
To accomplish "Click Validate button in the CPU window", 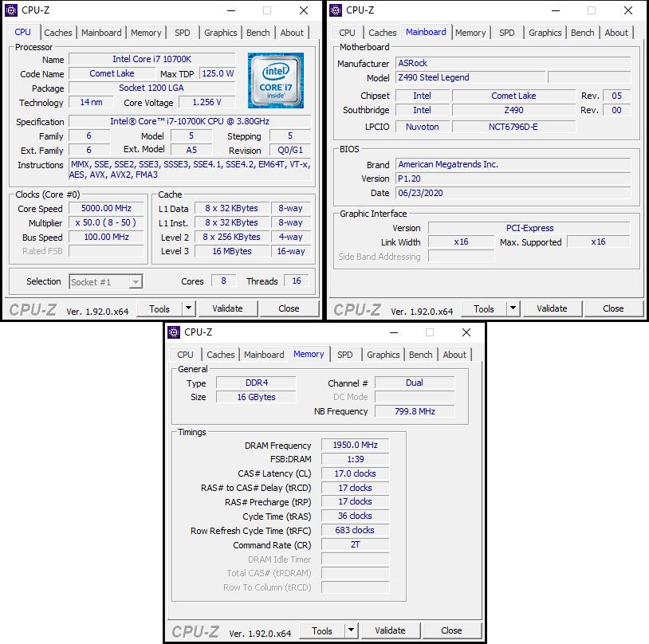I will tap(227, 308).
